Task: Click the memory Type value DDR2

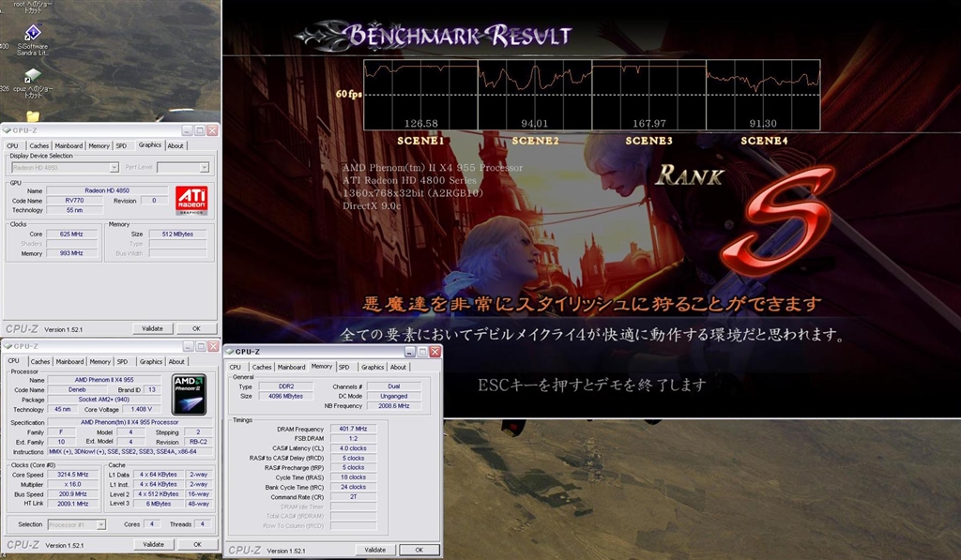Action: pyautogui.click(x=286, y=386)
